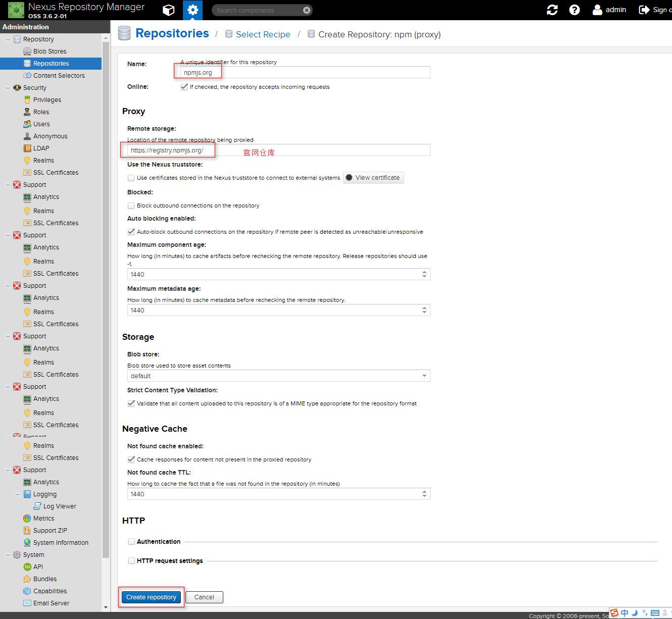
Task: Toggle the Online checkbox
Action: (x=184, y=87)
